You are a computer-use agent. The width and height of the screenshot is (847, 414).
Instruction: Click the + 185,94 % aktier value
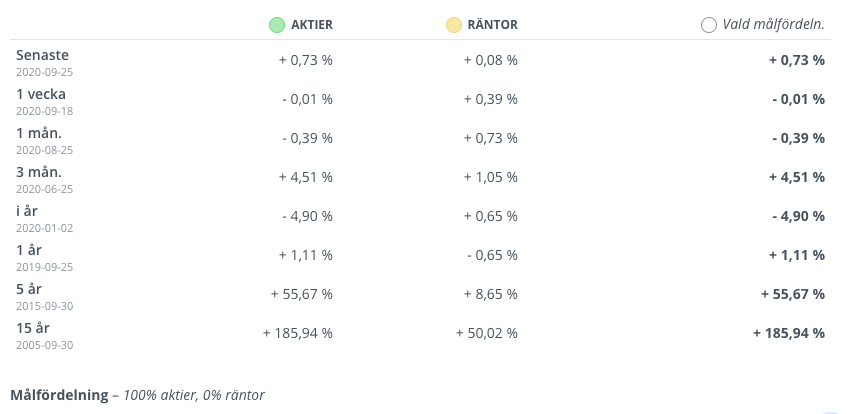[x=298, y=333]
